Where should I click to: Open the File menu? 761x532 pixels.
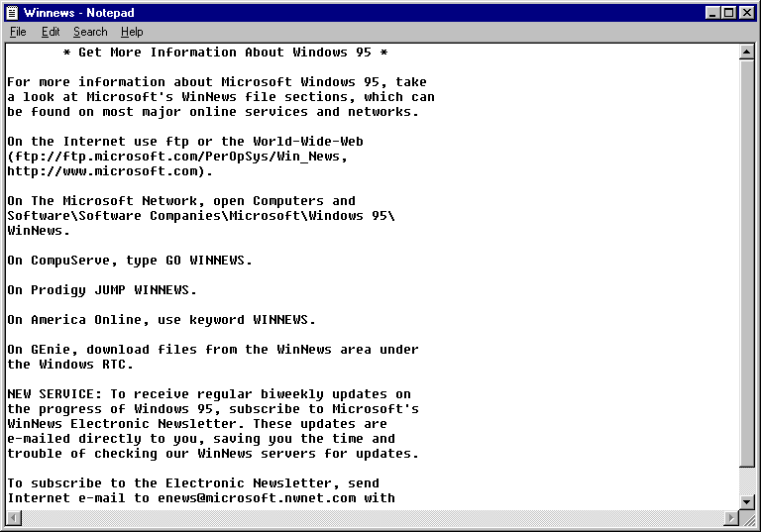18,32
